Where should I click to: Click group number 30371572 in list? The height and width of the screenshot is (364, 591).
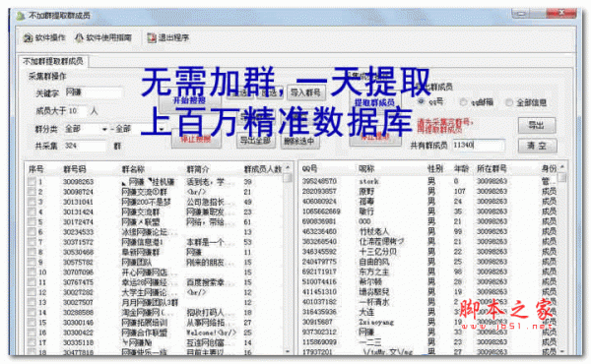[78, 242]
